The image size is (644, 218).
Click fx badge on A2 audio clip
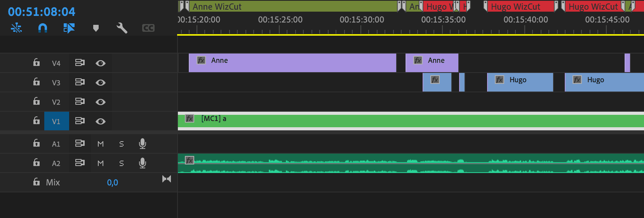[190, 160]
